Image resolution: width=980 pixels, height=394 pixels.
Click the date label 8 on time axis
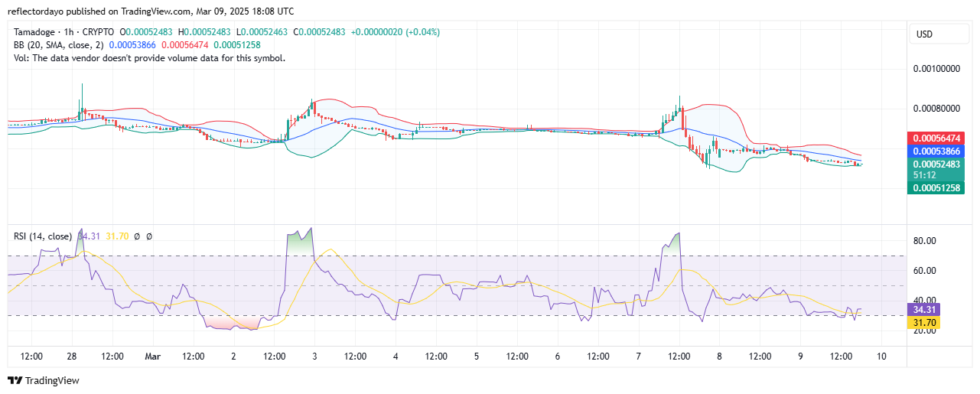[x=720, y=357]
